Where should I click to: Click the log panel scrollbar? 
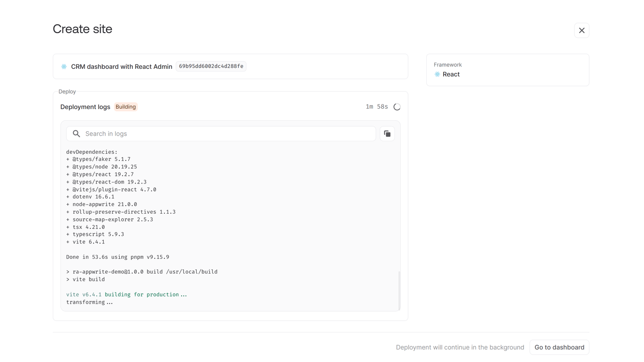pos(399,291)
